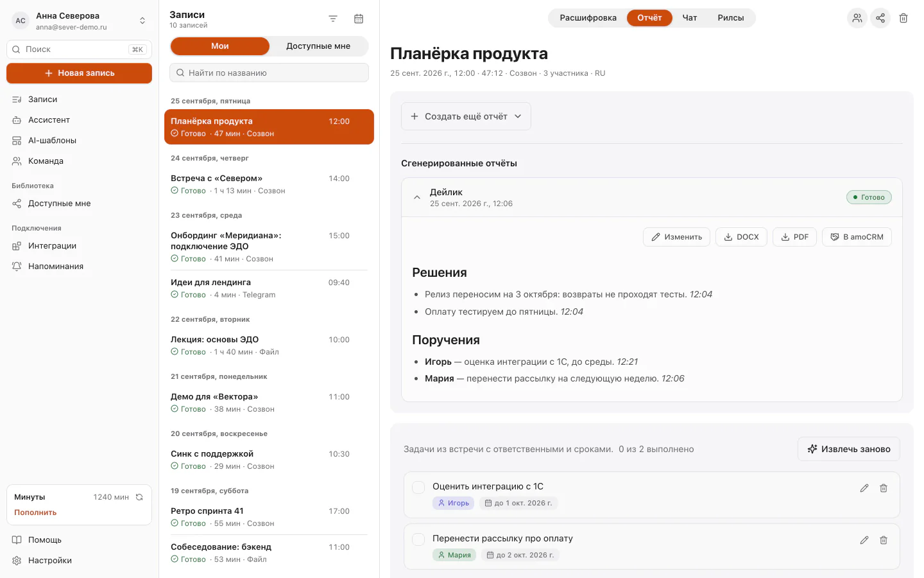
Task: Open recording Ретро спринта 41
Action: coord(269,517)
